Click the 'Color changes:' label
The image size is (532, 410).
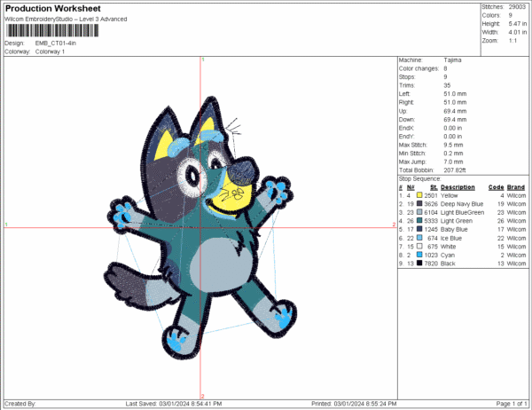click(419, 68)
